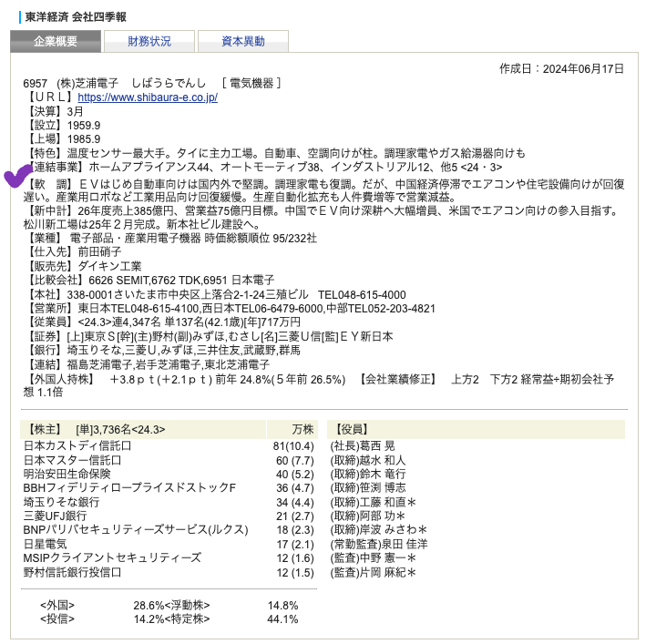This screenshot has width=646, height=644.
Task: Click shareholder 野村信託銀行投信口
Action: click(73, 572)
